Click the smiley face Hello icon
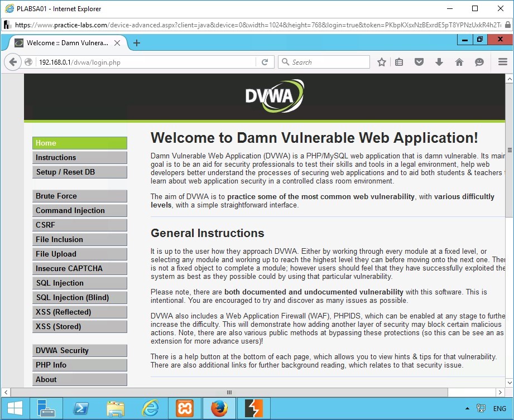The image size is (514, 420). pos(479,62)
